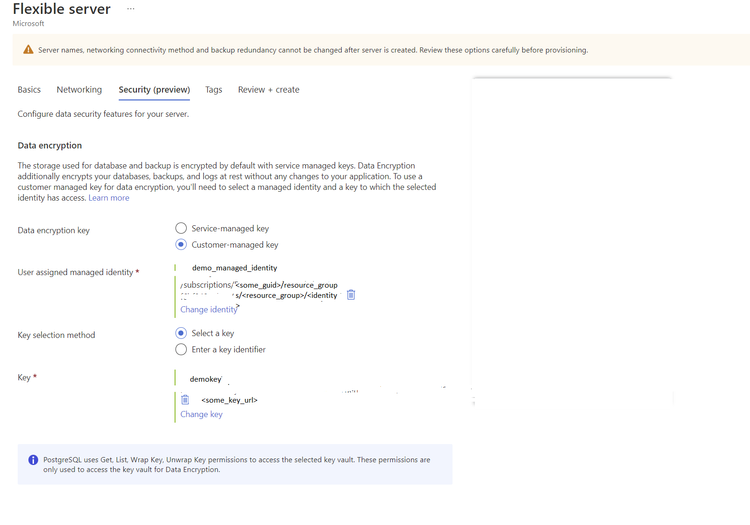Select the Security (preview) tab

(x=154, y=90)
